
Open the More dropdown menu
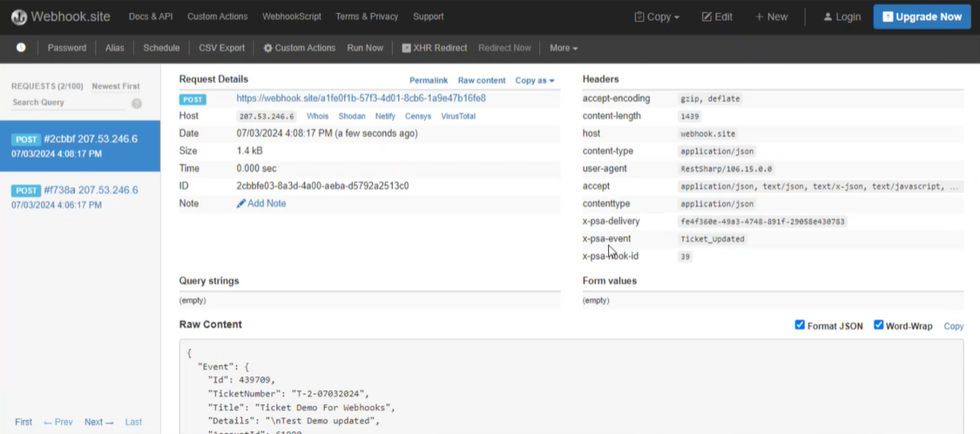(x=564, y=48)
